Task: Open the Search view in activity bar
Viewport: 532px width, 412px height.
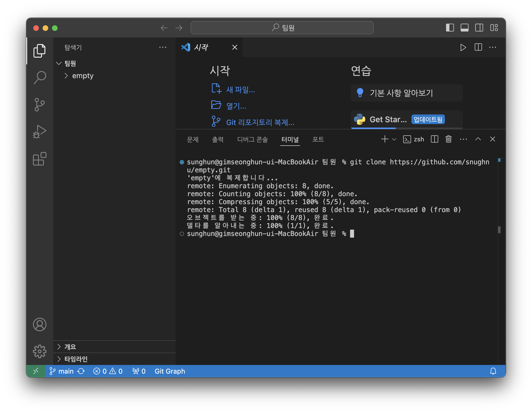Action: (40, 78)
